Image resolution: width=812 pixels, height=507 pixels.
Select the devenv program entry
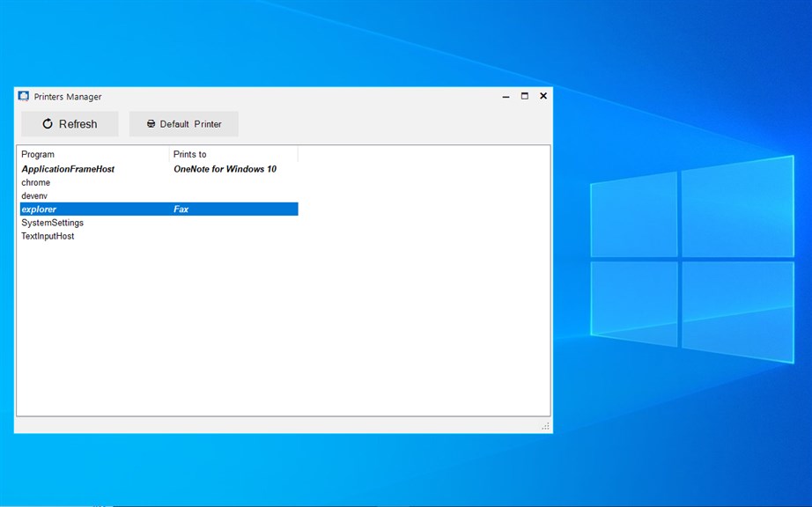pyautogui.click(x=34, y=196)
